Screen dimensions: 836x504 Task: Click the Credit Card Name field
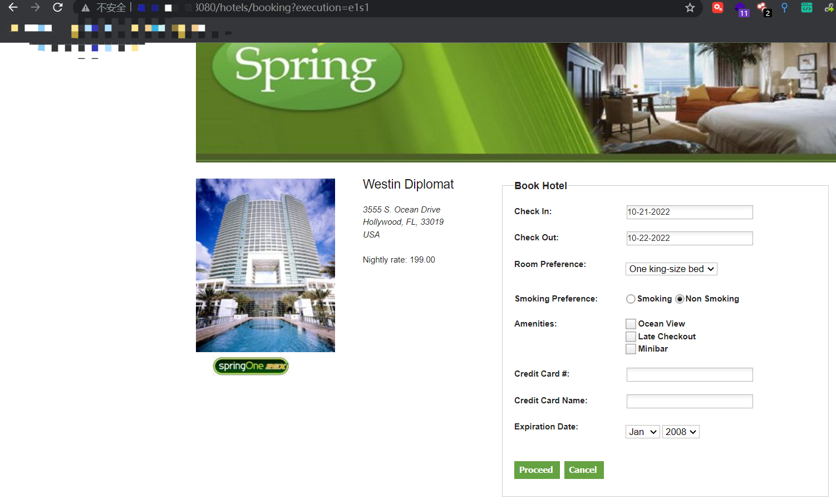tap(690, 401)
